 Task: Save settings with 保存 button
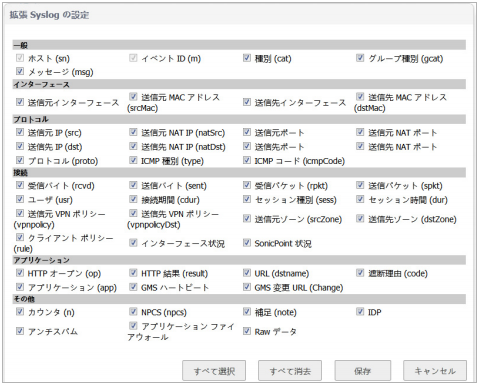(x=363, y=370)
